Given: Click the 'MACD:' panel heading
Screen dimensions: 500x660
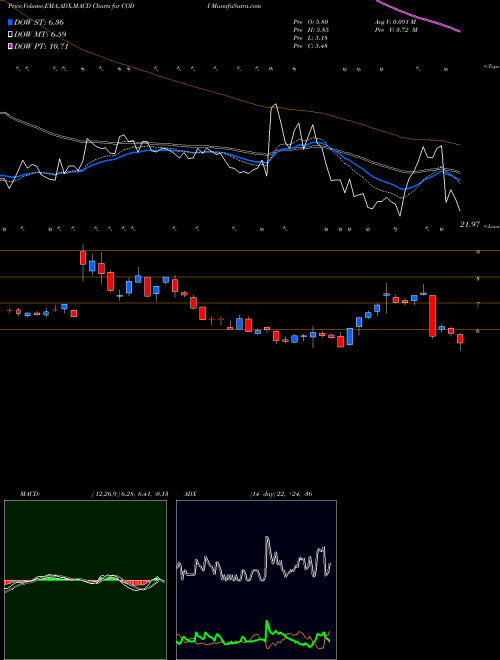Looking at the screenshot, I should 30,494.
